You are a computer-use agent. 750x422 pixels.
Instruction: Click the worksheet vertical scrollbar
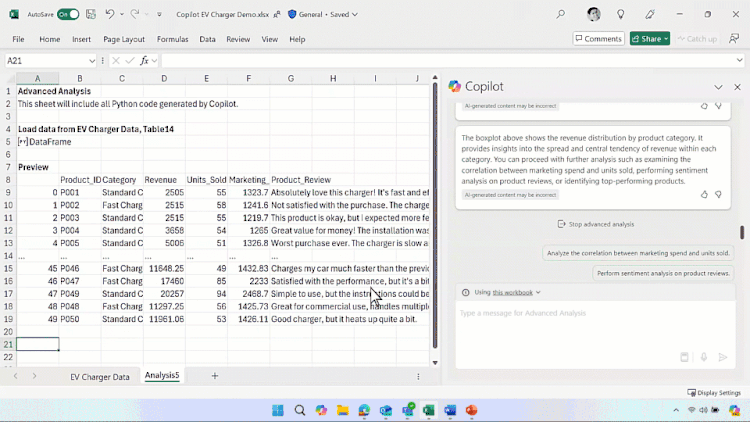(435, 215)
